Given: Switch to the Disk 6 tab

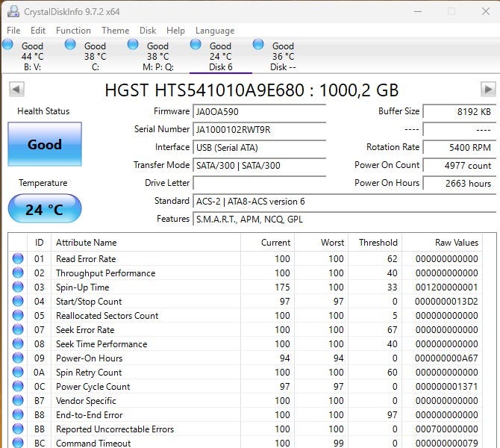Looking at the screenshot, I should point(220,56).
